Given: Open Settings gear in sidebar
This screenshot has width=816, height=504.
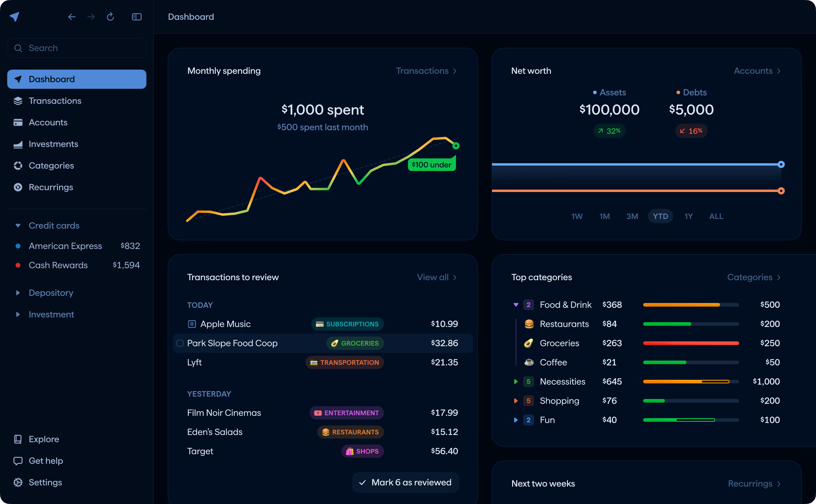Looking at the screenshot, I should point(18,482).
